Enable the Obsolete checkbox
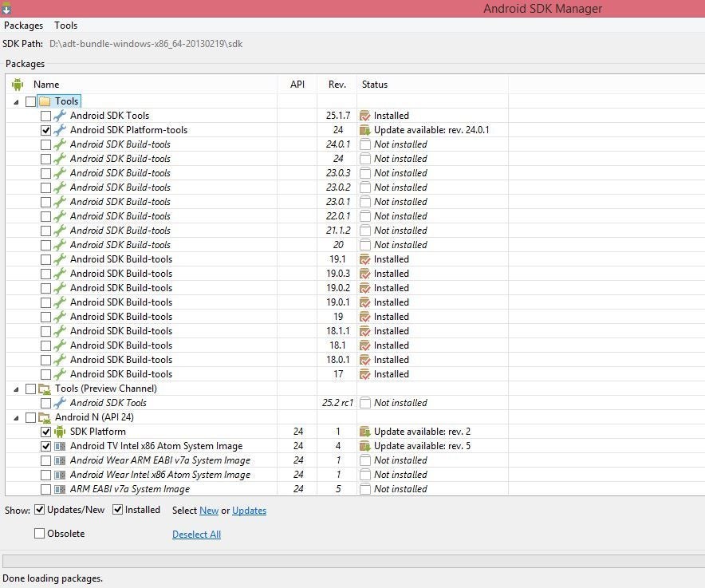Image resolution: width=705 pixels, height=588 pixels. coord(37,533)
